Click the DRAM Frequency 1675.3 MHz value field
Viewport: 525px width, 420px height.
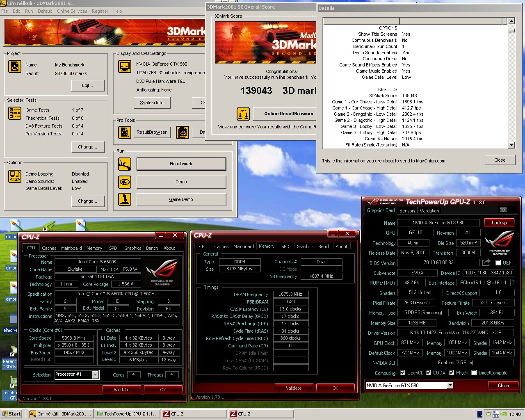pos(290,294)
